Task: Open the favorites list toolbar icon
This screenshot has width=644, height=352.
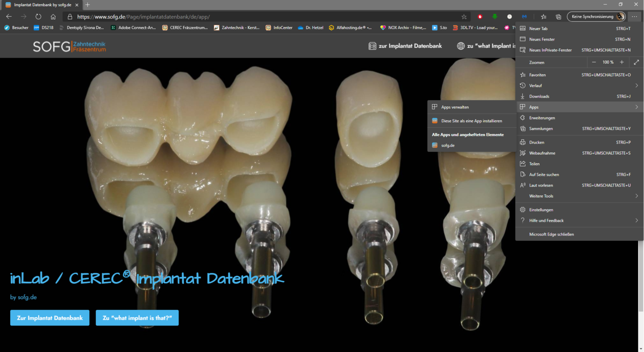Action: coord(544,17)
